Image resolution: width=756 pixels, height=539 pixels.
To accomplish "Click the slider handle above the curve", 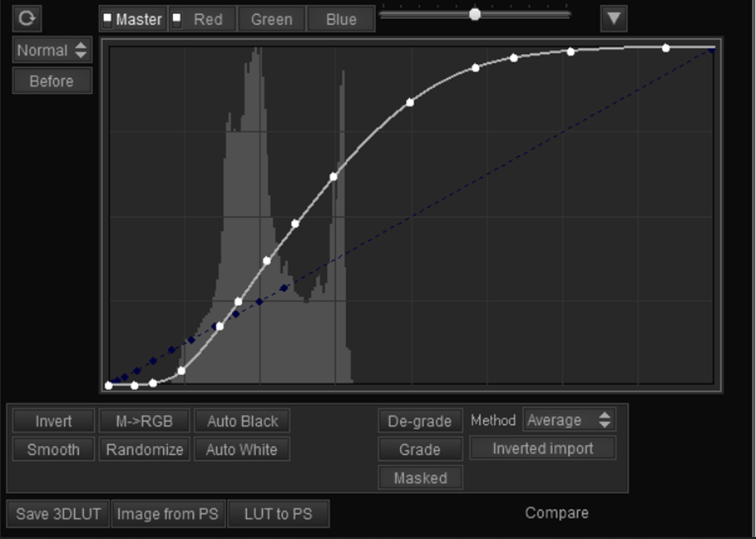I will [475, 14].
